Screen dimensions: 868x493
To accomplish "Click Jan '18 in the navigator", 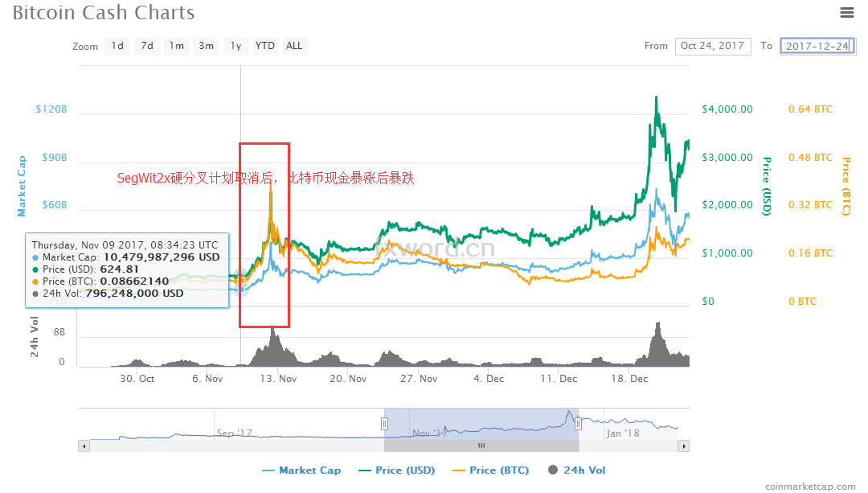I will (x=622, y=433).
